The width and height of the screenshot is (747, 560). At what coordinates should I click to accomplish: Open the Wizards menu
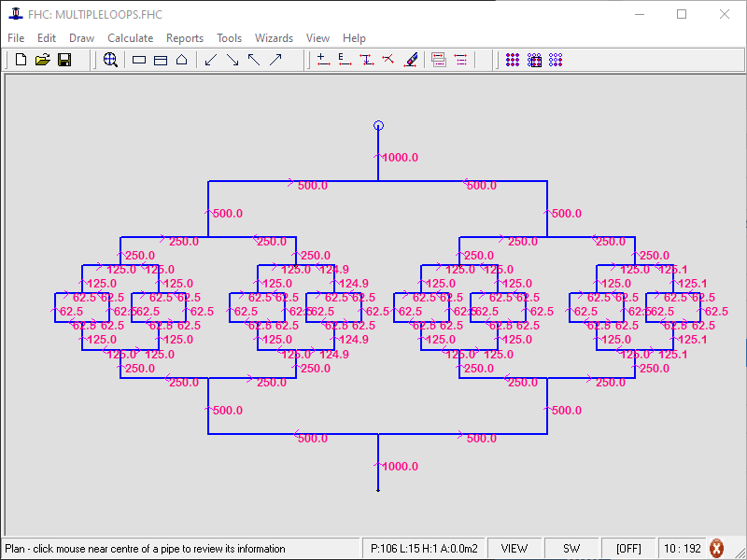pyautogui.click(x=274, y=38)
